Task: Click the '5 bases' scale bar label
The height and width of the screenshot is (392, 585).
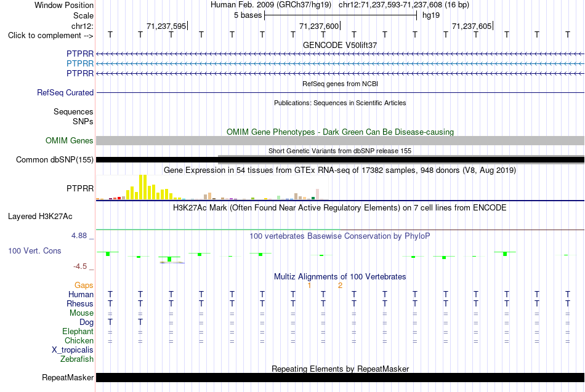Action: (x=248, y=15)
